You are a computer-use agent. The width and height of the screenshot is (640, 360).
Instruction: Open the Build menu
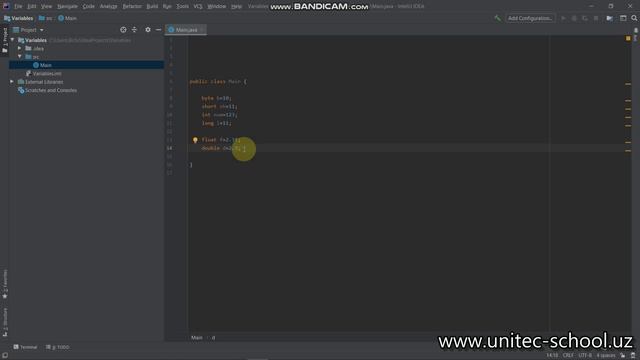(152, 7)
